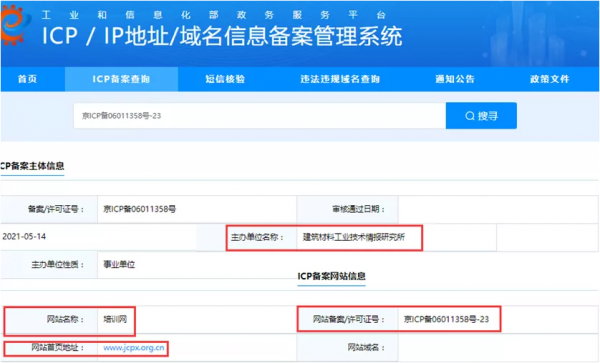Screen dimensions: 600x363
Task: Select the ICP备案查询 tab
Action: 121,79
